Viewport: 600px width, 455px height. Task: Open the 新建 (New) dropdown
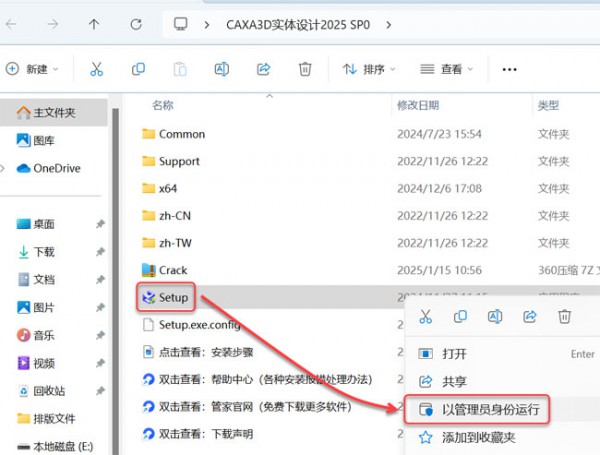coord(32,69)
